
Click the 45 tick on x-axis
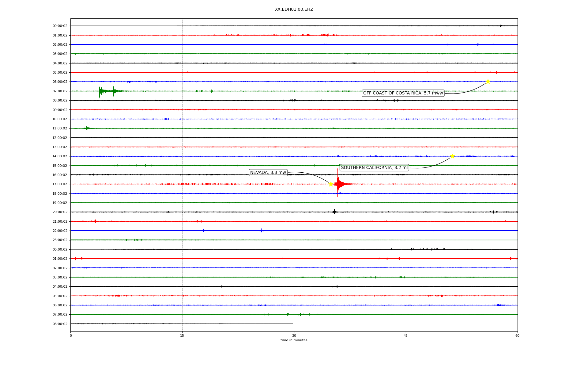point(405,335)
